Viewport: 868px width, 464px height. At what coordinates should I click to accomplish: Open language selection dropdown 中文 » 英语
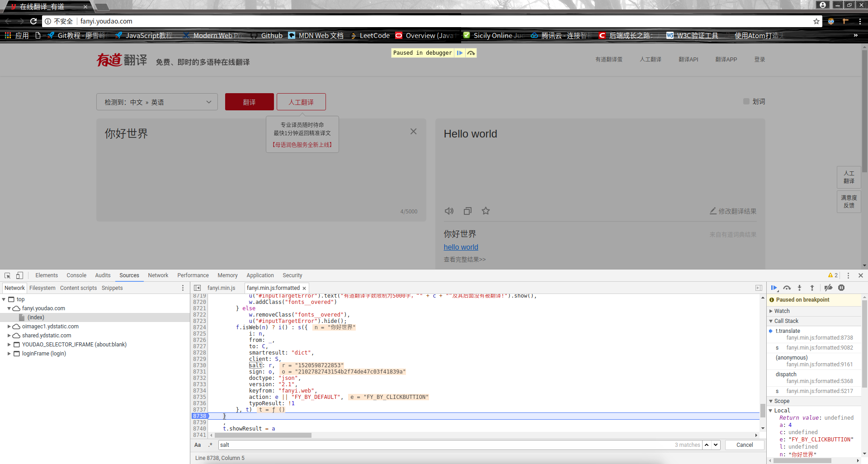coord(157,102)
